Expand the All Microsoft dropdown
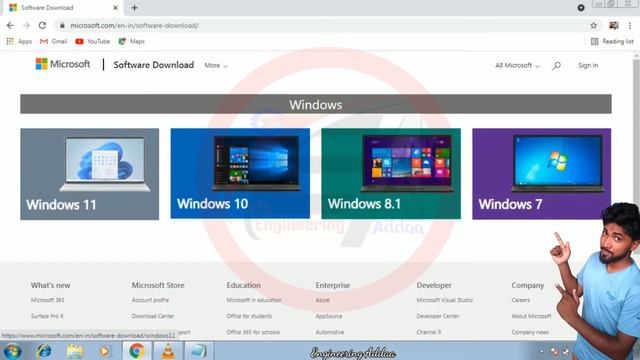 (517, 65)
